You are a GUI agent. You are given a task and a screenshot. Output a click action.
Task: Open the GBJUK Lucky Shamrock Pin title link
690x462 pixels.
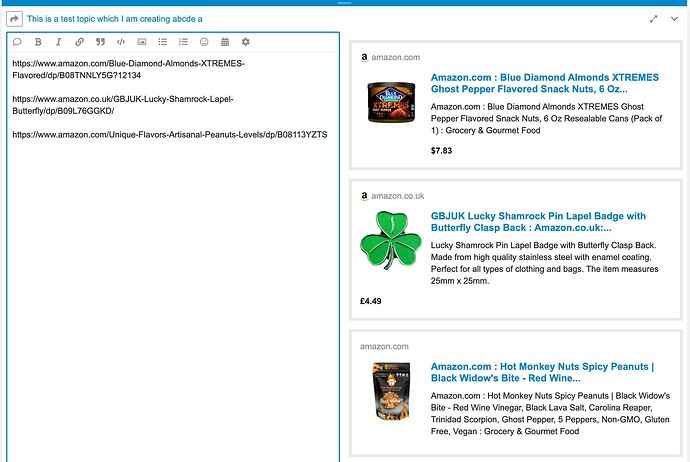tap(538, 222)
